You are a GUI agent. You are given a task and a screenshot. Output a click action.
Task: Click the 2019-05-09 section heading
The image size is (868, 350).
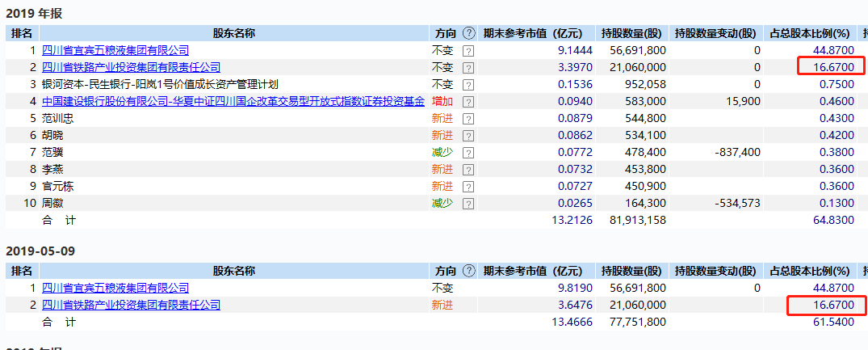coord(40,251)
